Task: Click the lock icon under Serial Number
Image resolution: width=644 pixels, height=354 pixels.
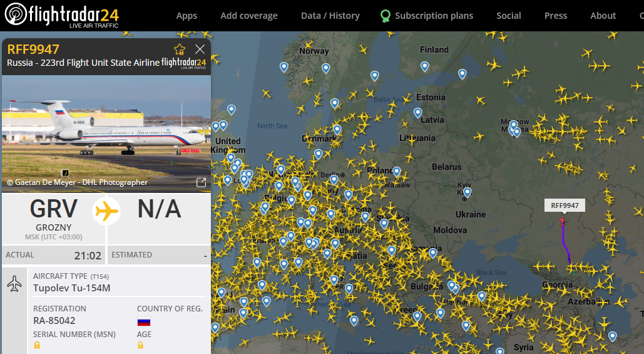Action: coord(37,345)
